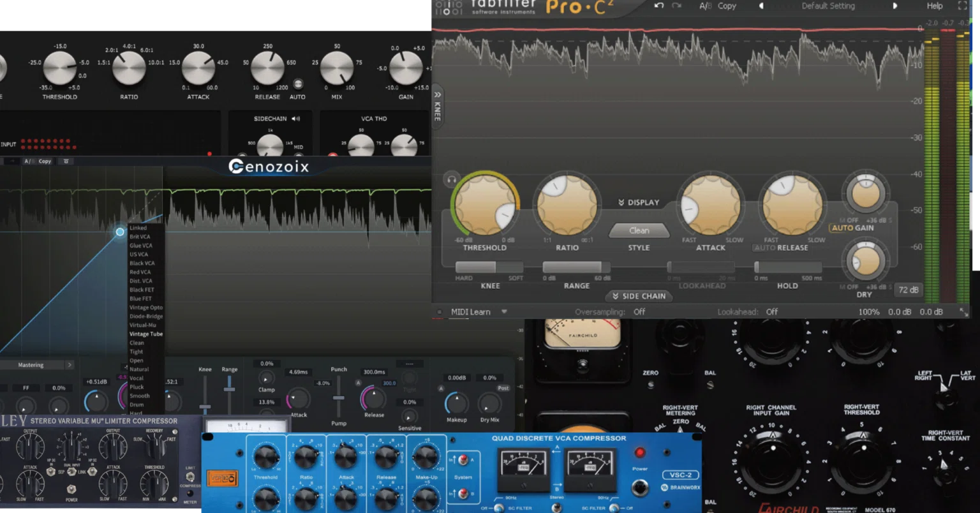The image size is (980, 513).
Task: Click the Pro-C2 RELEASE knob
Action: (792, 204)
